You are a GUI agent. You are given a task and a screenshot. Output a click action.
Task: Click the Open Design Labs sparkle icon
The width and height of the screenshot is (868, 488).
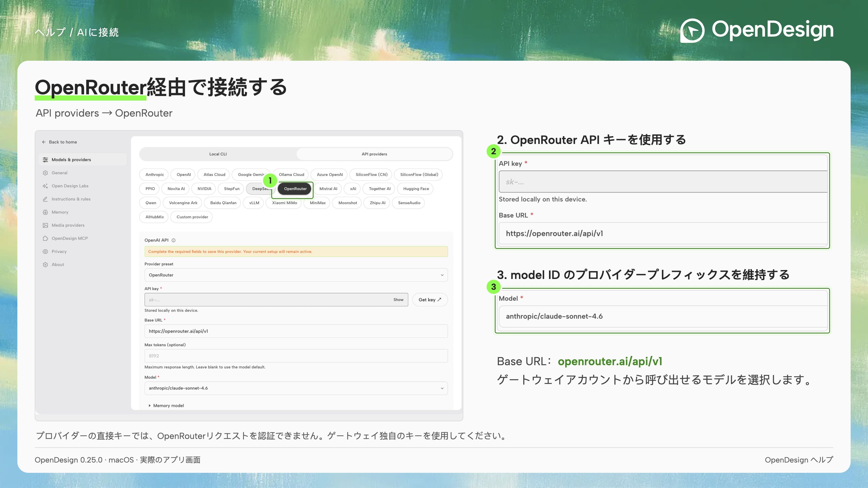tap(45, 186)
